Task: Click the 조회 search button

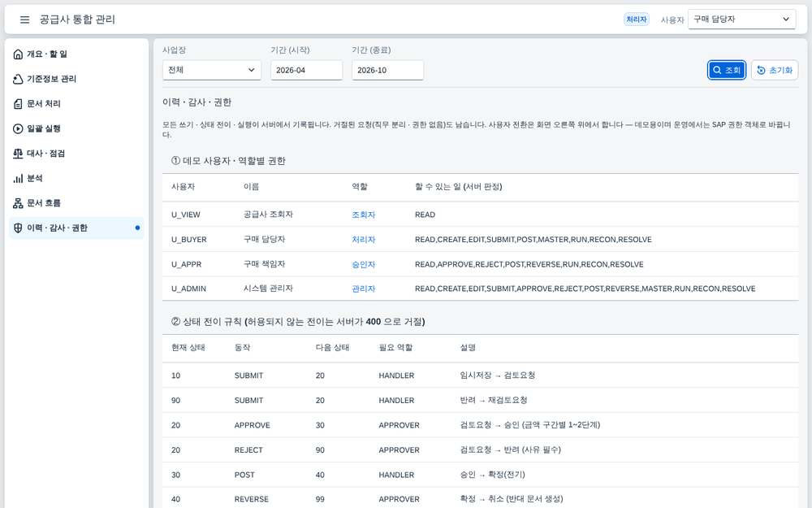Action: point(727,70)
